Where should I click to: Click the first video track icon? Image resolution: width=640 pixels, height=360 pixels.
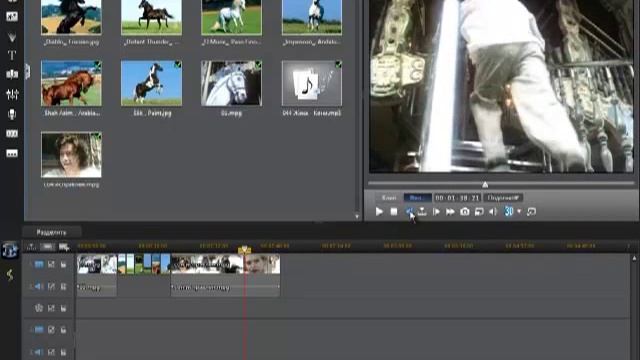[x=39, y=264]
